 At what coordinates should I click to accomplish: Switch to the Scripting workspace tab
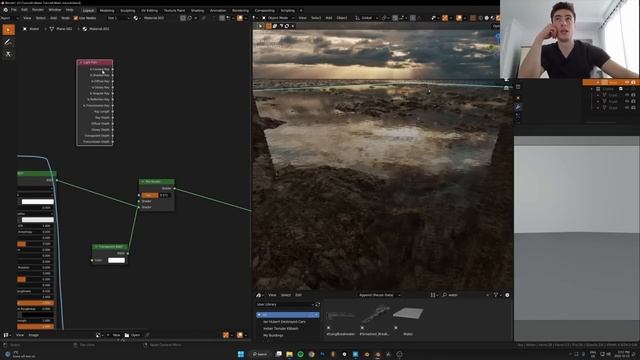(287, 10)
